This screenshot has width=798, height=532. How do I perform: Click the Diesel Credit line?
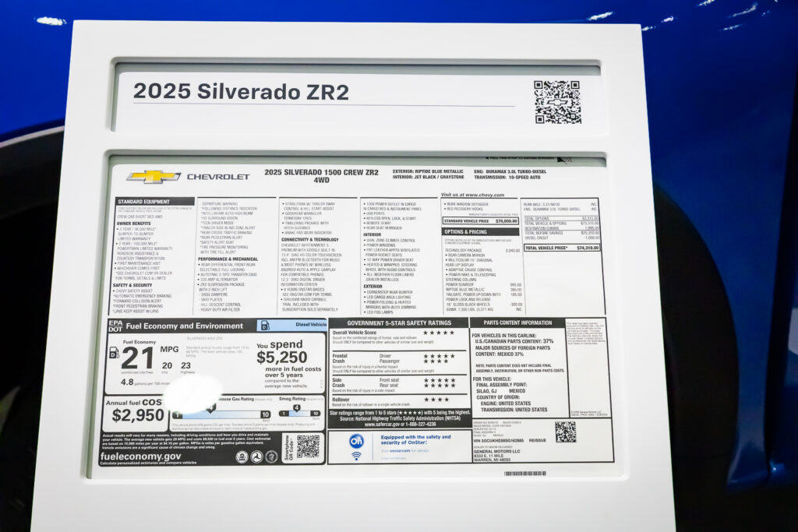pyautogui.click(x=561, y=238)
